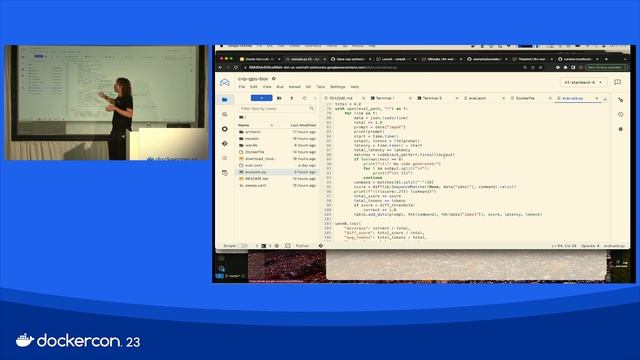Open the Tabs menu
640x360 pixels.
[x=321, y=87]
